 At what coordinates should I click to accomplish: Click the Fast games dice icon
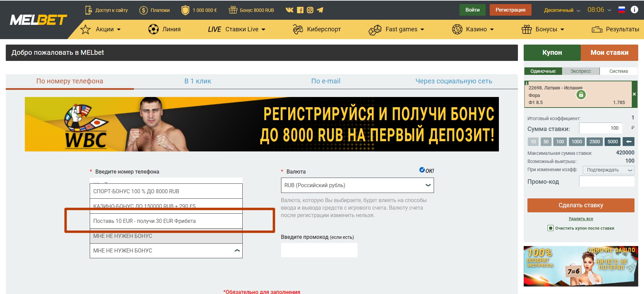click(375, 30)
